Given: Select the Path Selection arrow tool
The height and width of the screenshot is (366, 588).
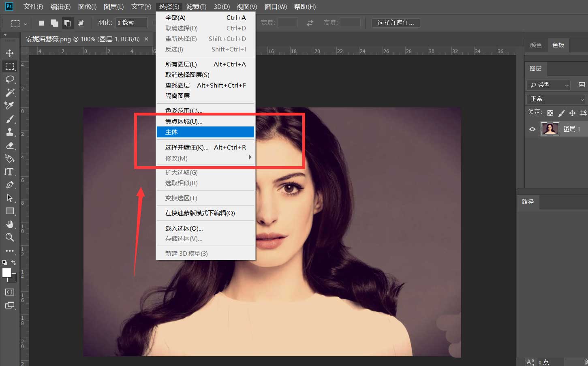Looking at the screenshot, I should point(10,198).
